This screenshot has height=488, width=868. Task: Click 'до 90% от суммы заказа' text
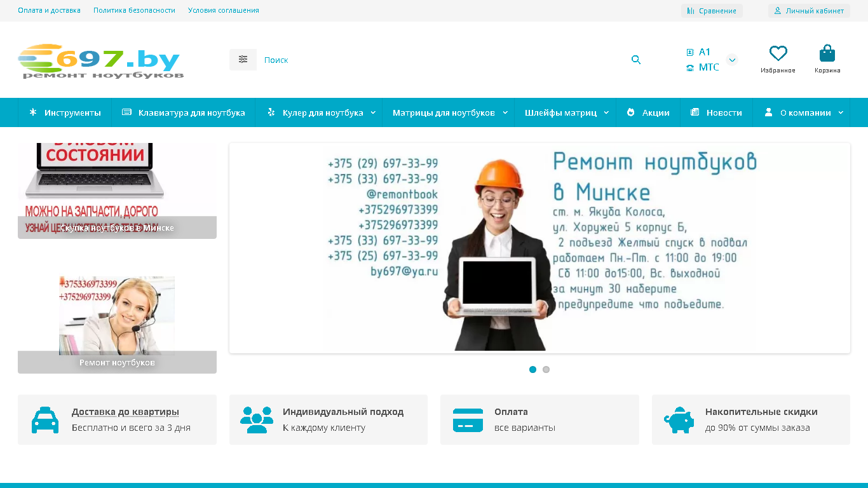757,428
